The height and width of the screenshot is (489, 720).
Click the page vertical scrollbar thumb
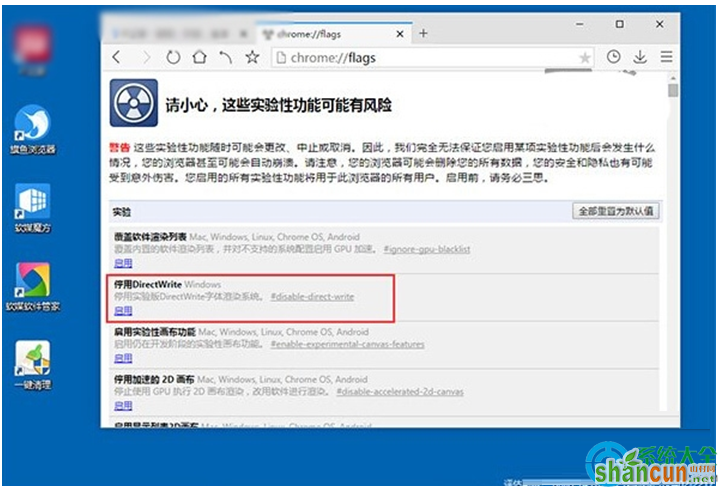coord(673,90)
